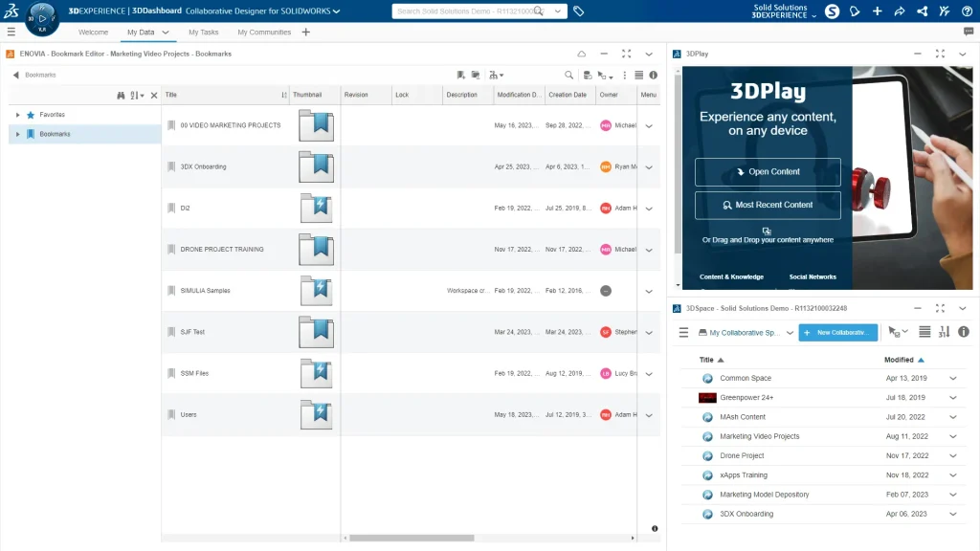The width and height of the screenshot is (980, 551).
Task: Expand row menu for SIMULIA Samples
Action: point(649,291)
